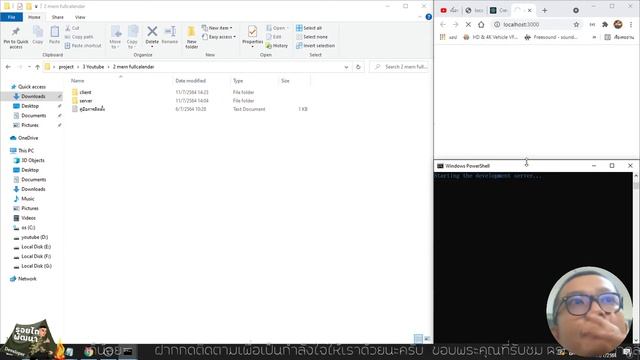Image resolution: width=640 pixels, height=360 pixels.
Task: Switch to the View ribbon tab
Action: 80,17
